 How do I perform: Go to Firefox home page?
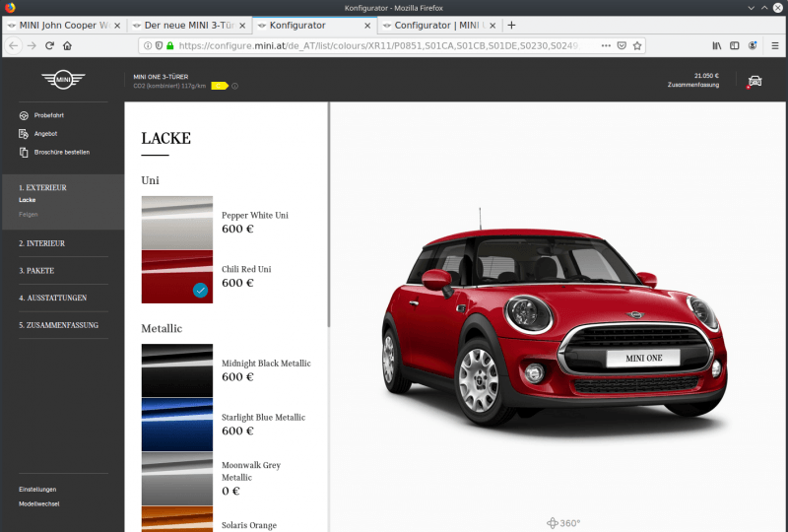67,45
